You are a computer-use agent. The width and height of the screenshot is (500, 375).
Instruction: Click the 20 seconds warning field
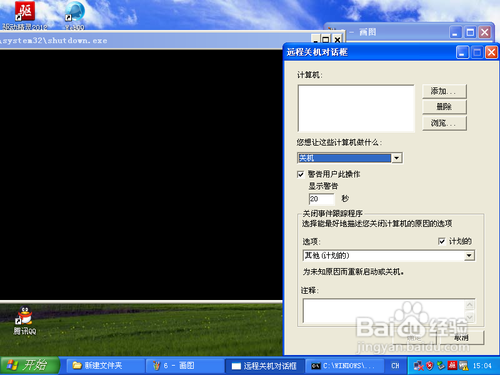pos(321,199)
